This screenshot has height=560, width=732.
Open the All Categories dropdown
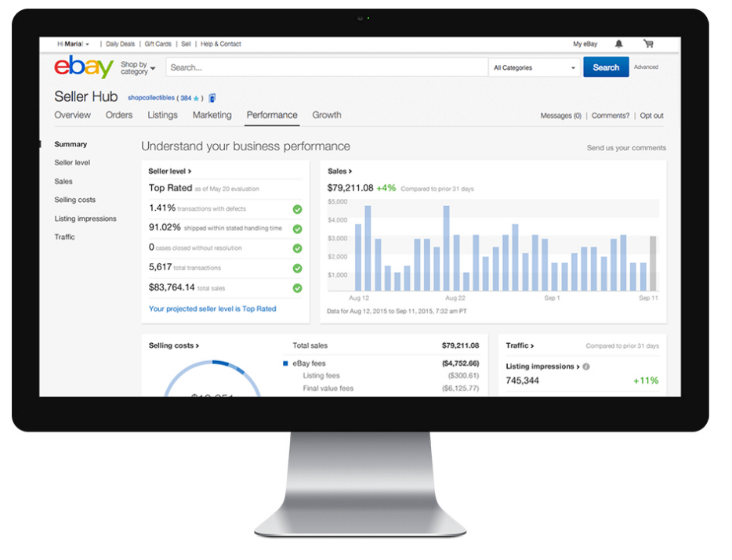[x=534, y=67]
